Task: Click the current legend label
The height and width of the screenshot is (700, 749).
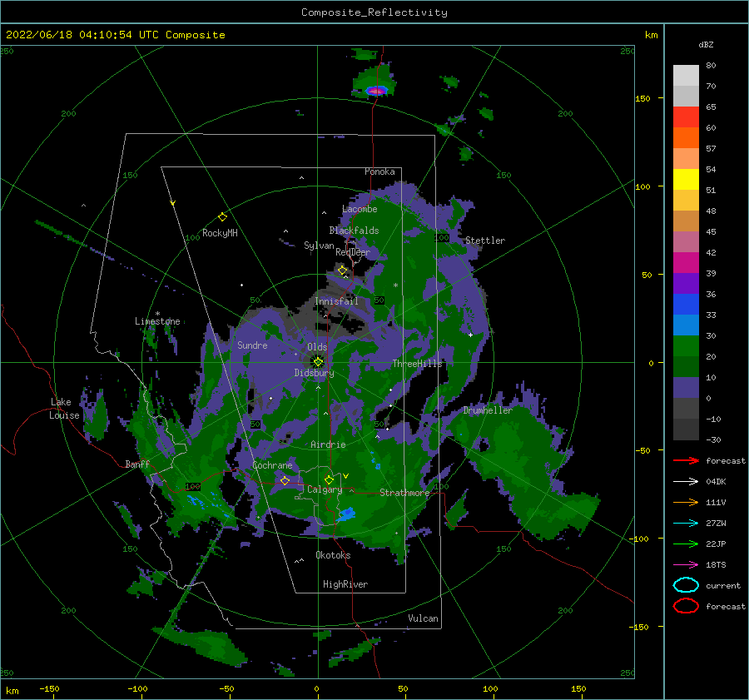Action: [722, 586]
